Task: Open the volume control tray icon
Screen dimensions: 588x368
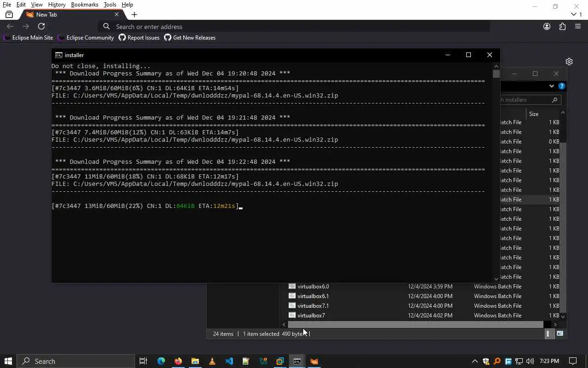Action: 530,361
